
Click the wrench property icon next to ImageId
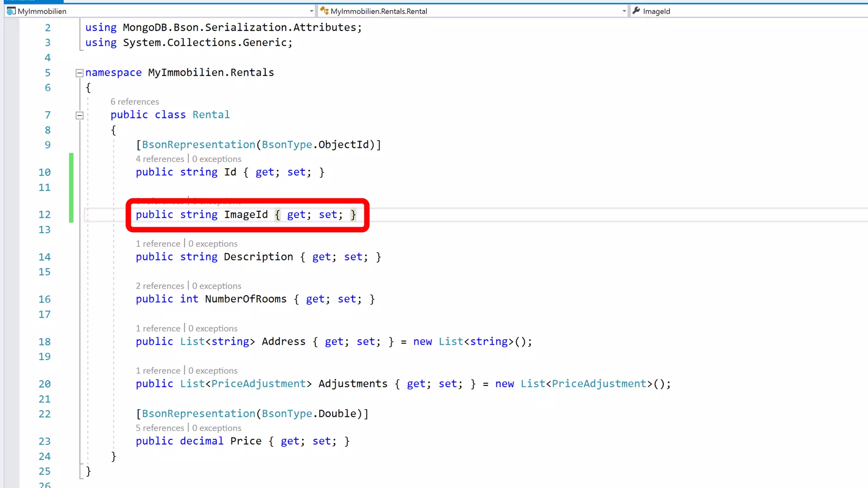click(x=636, y=11)
